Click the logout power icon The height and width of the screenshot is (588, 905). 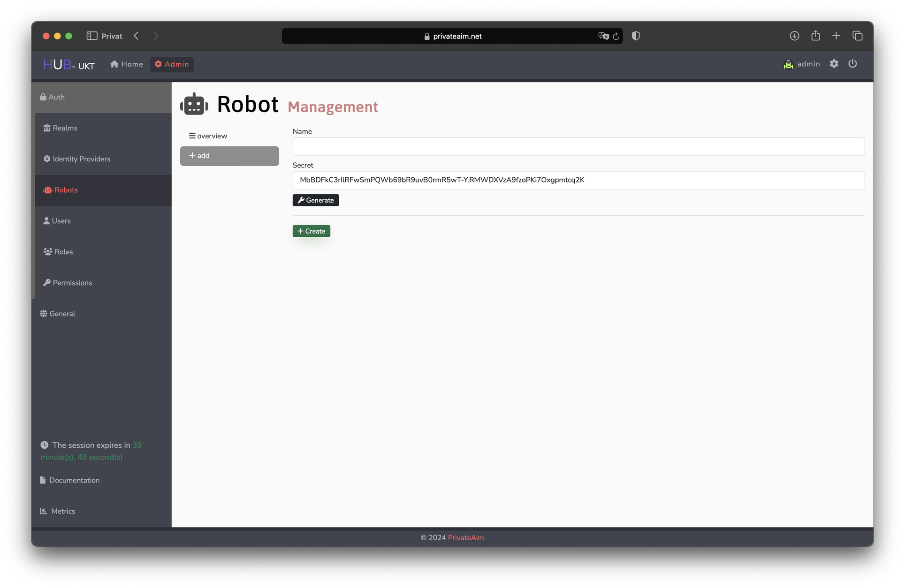click(x=853, y=64)
